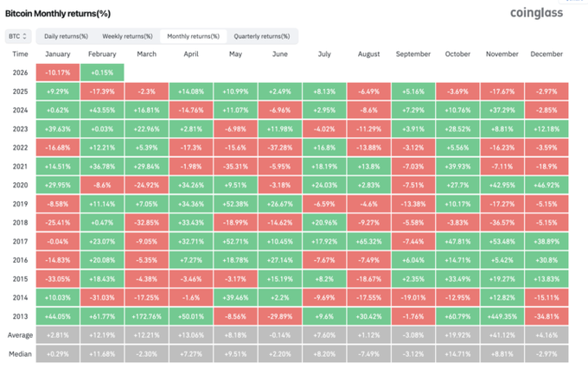
Task: Click the January column header
Action: pos(59,54)
